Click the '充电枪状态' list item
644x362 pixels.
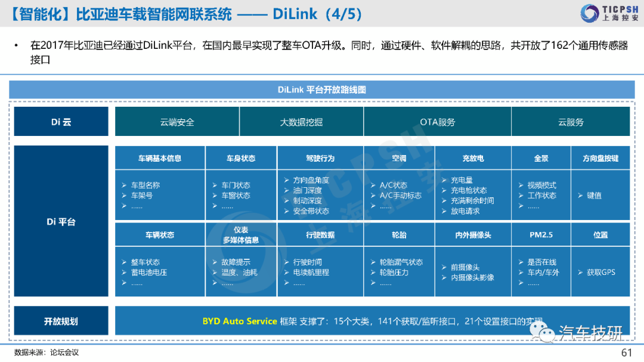(x=469, y=190)
